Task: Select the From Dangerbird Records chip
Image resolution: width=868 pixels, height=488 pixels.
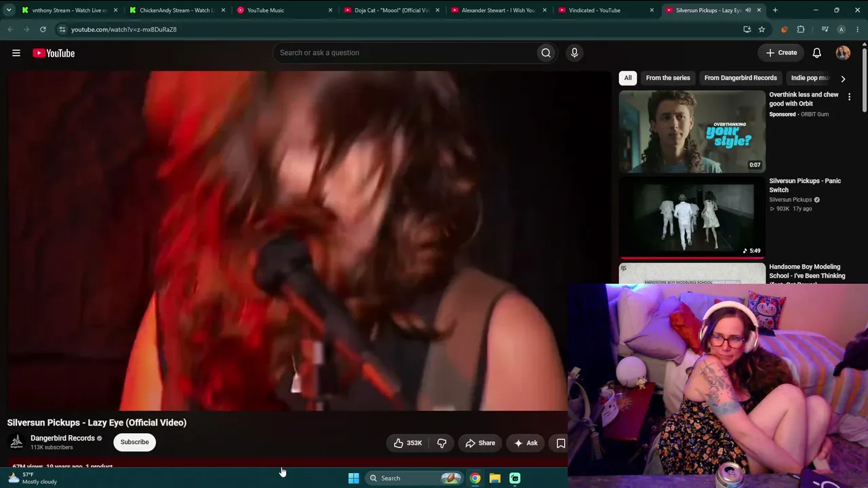Action: tap(741, 78)
